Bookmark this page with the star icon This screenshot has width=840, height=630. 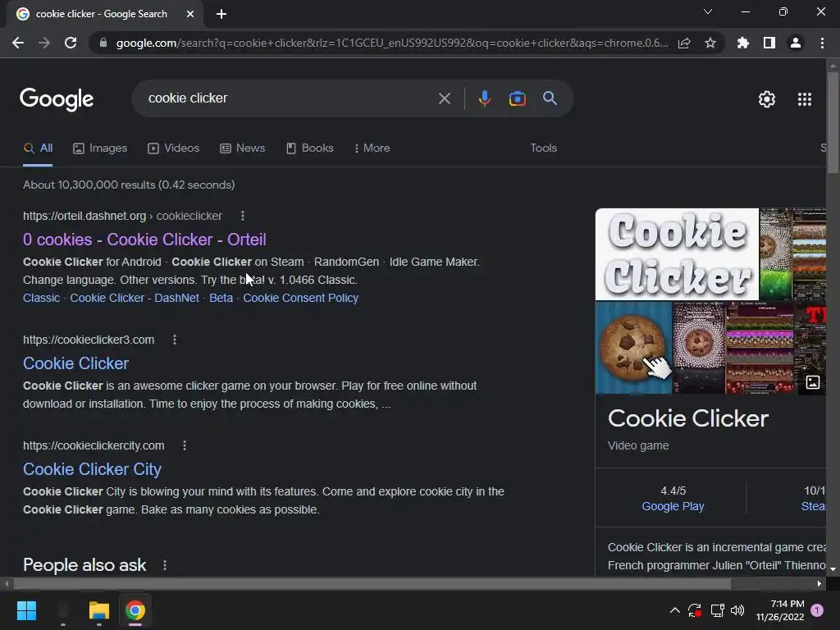click(710, 43)
